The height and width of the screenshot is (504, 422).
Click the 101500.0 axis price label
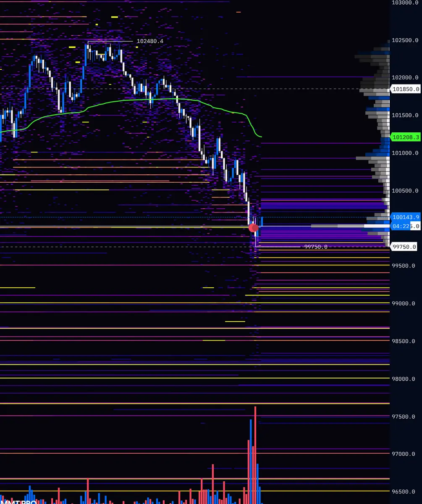pos(405,115)
